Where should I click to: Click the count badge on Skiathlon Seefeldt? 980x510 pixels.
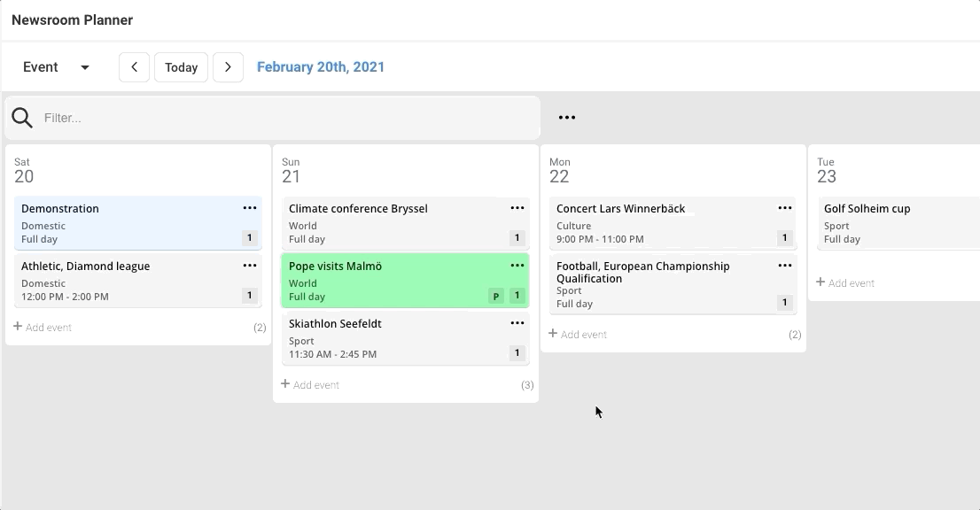tap(517, 353)
